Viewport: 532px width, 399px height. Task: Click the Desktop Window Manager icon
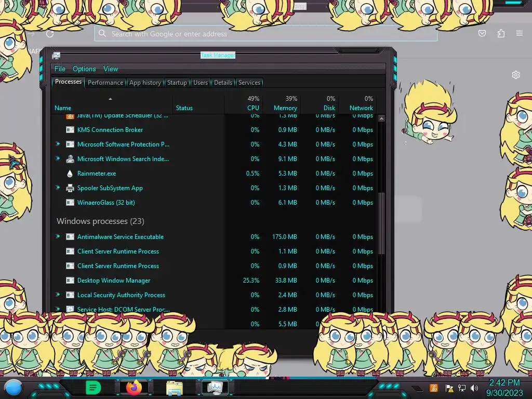click(70, 281)
